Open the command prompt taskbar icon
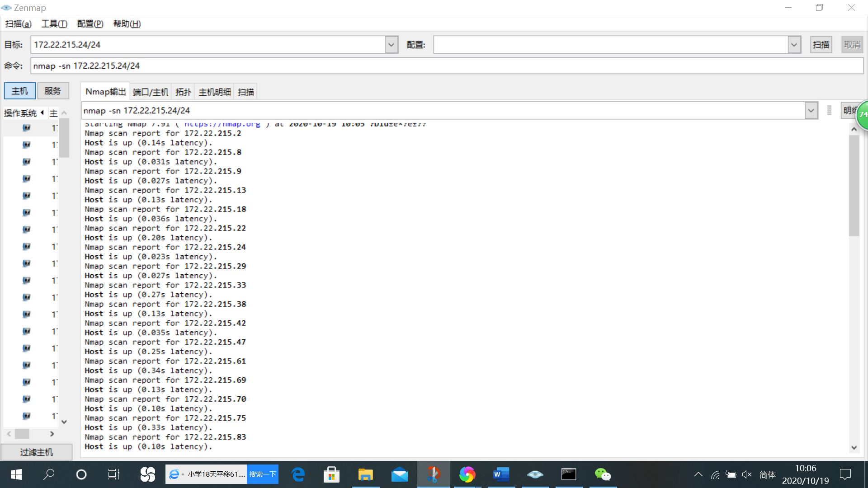 (x=568, y=474)
